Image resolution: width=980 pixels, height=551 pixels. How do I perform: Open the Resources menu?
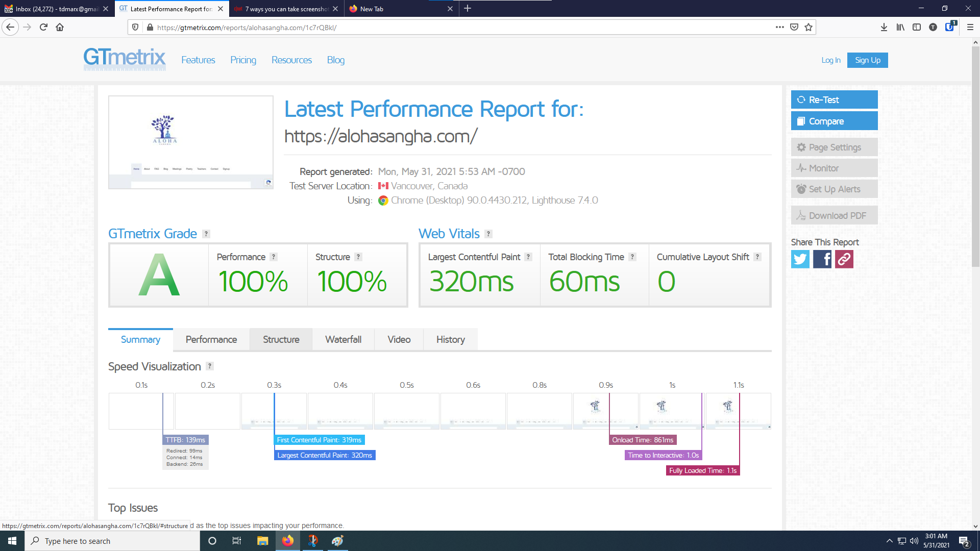[x=291, y=60]
